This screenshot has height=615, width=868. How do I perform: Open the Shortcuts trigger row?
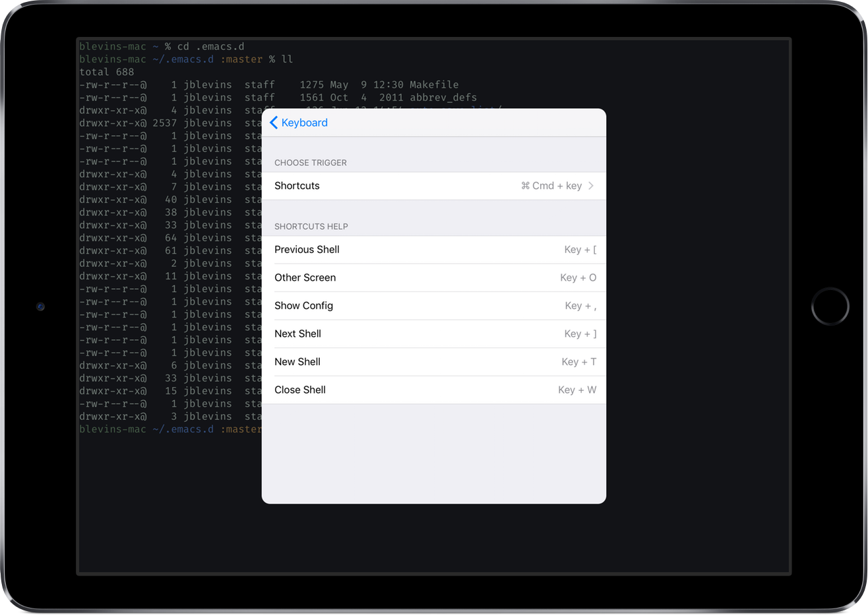coord(434,186)
